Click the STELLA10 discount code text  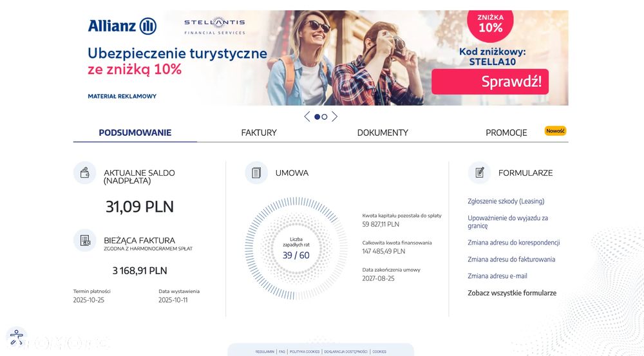493,62
